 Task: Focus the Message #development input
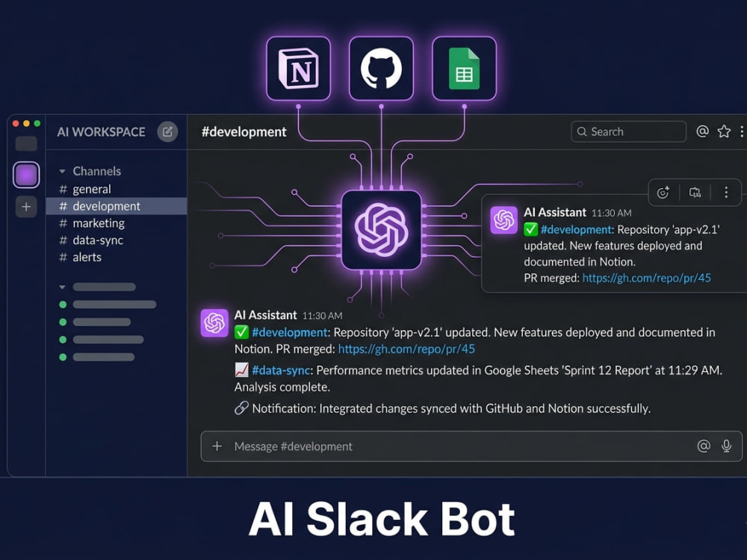click(x=471, y=447)
